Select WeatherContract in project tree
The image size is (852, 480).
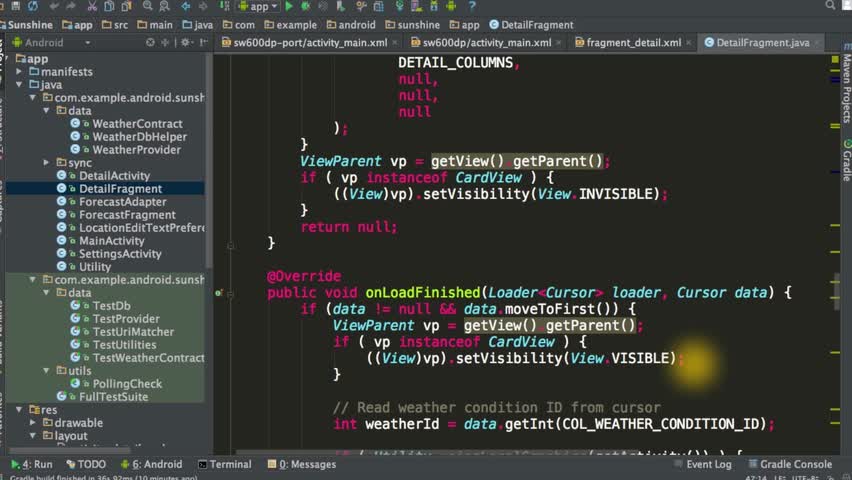[137, 123]
